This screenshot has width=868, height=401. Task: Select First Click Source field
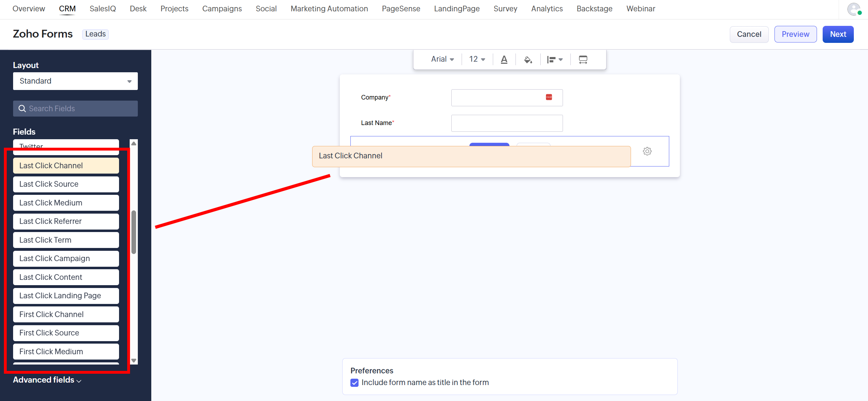click(66, 333)
